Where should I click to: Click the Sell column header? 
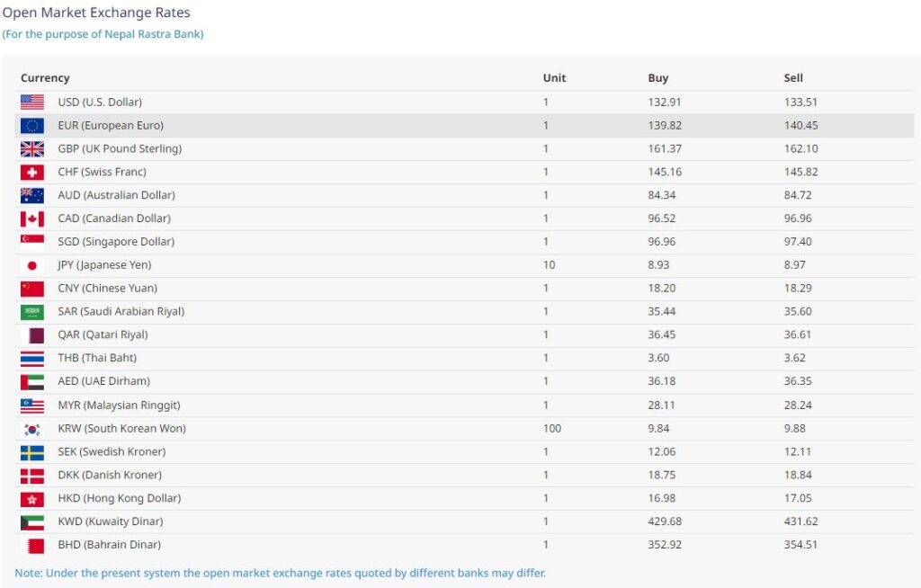793,78
